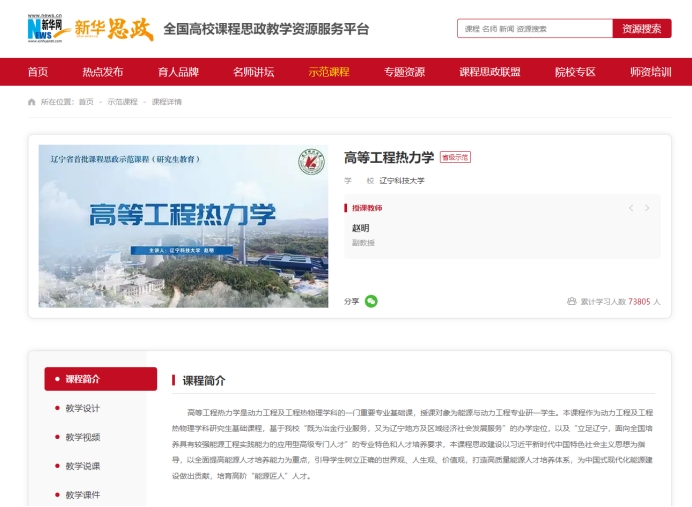Image resolution: width=692 pixels, height=507 pixels.
Task: Click the 省级示范 badge next to the title
Action: (x=455, y=157)
